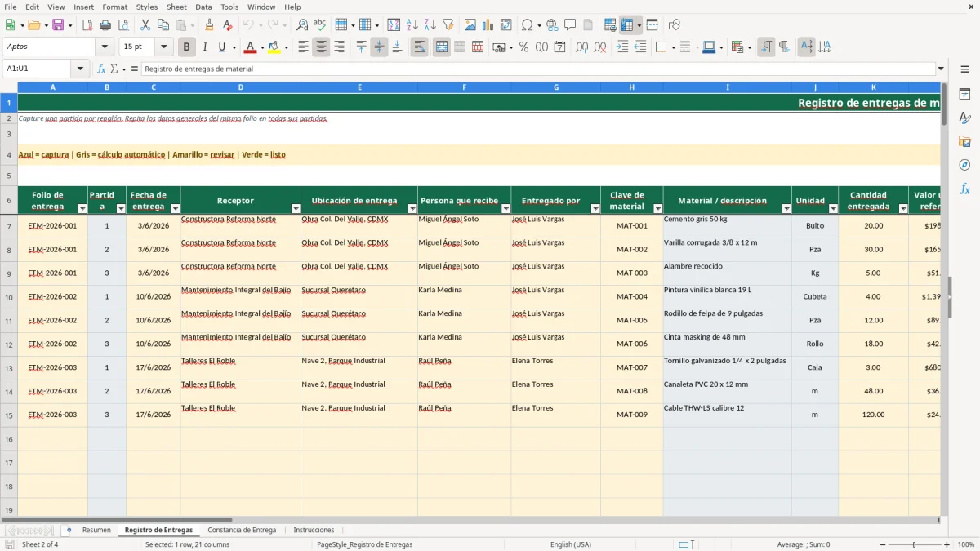The height and width of the screenshot is (551, 980).
Task: Toggle print preview
Action: tap(122, 25)
